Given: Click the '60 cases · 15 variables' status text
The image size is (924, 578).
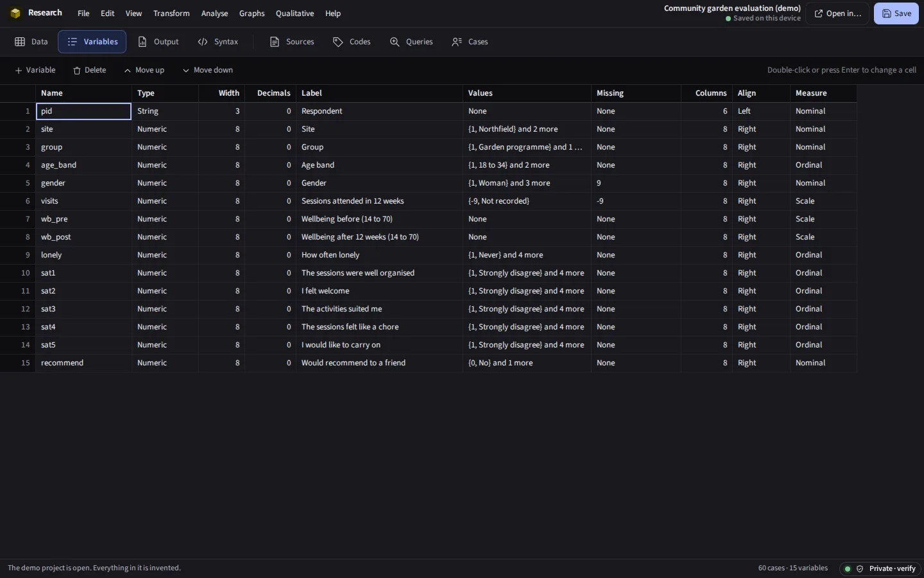Looking at the screenshot, I should (793, 568).
